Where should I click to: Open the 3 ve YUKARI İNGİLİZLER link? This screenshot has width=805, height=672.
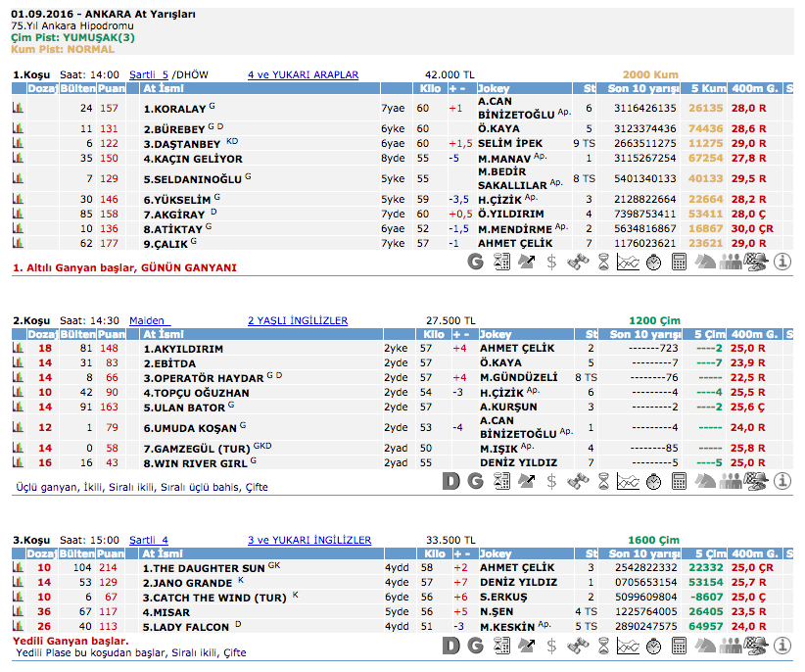(x=308, y=540)
